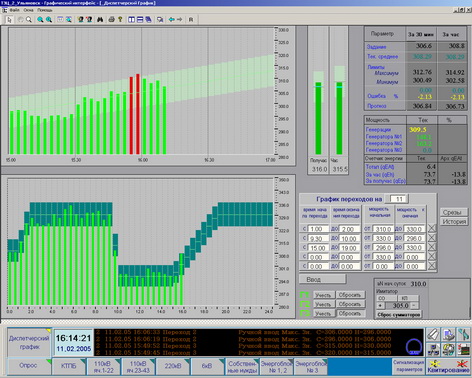
Task: Switch to the 220кВ tab
Action: coord(173,366)
